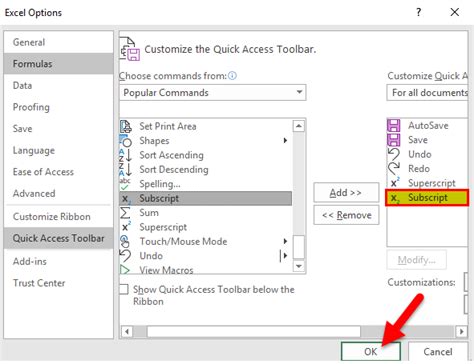Click the horizontal scrollbar left arrow

pyautogui.click(x=127, y=331)
